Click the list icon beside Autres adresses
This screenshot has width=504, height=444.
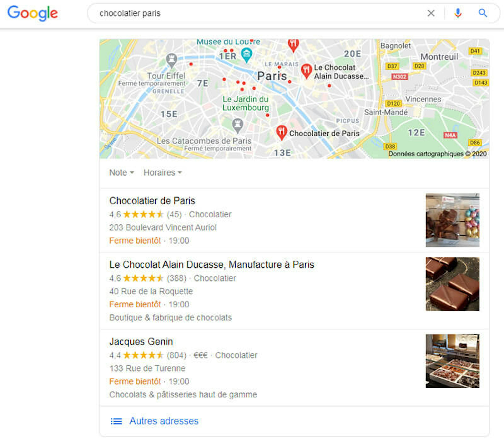(x=116, y=421)
